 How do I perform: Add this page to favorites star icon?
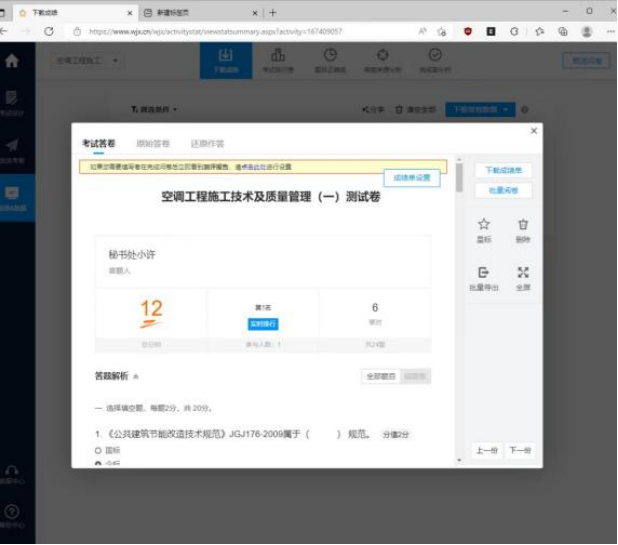[442, 32]
